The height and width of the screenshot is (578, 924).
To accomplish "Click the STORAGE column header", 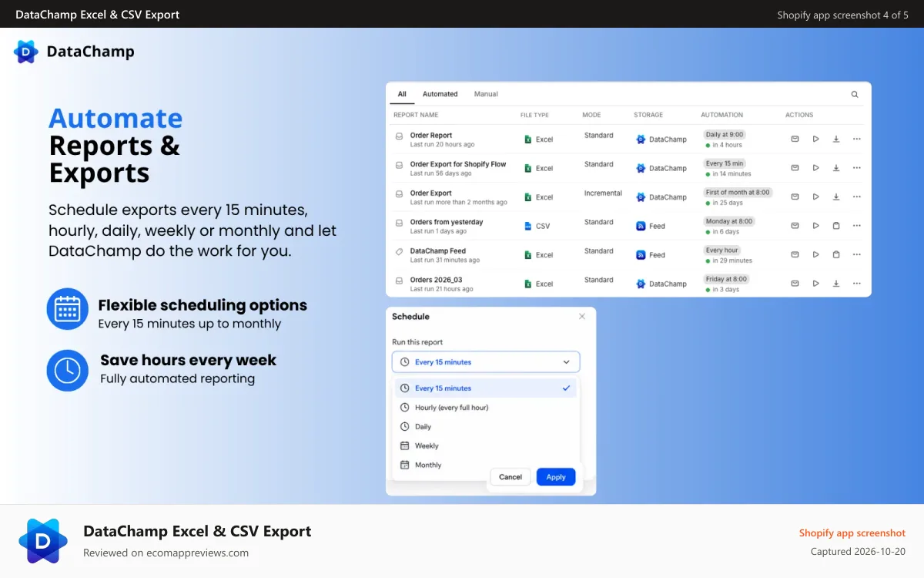I will point(648,115).
